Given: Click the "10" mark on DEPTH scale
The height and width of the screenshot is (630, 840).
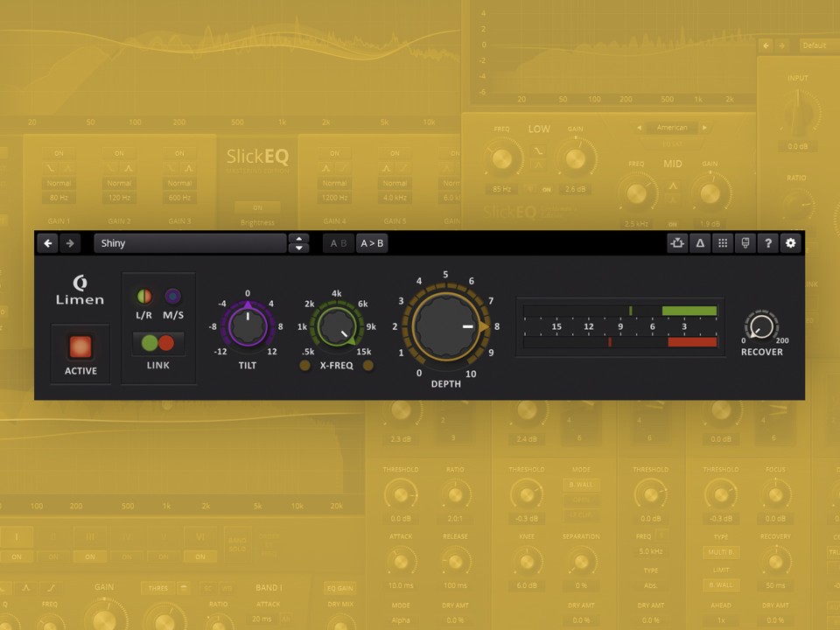Looking at the screenshot, I should [x=471, y=374].
